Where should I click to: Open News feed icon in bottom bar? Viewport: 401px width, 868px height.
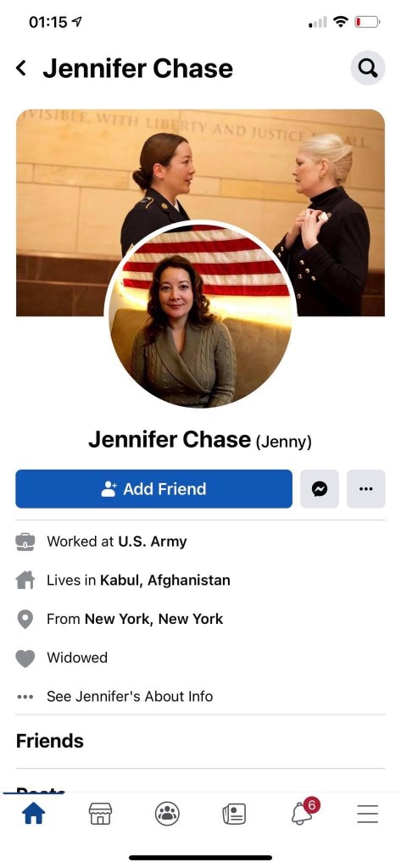click(x=234, y=814)
